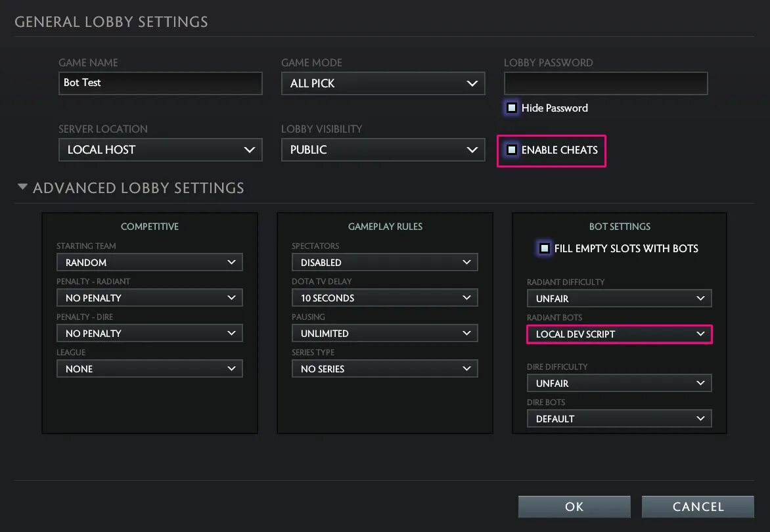Change the Radiant Difficulty dropdown
The width and height of the screenshot is (770, 532).
(x=620, y=298)
